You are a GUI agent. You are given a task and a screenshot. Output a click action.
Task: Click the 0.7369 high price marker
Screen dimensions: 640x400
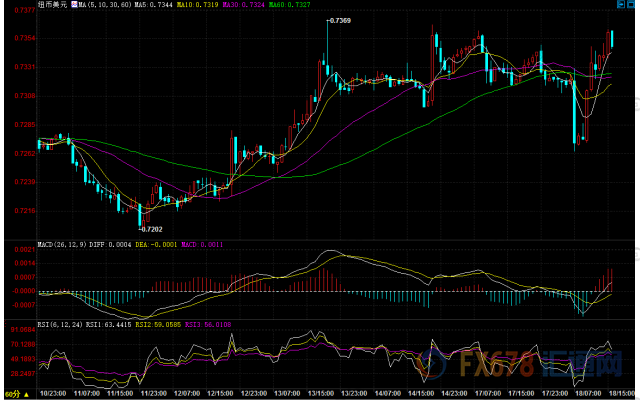point(343,20)
